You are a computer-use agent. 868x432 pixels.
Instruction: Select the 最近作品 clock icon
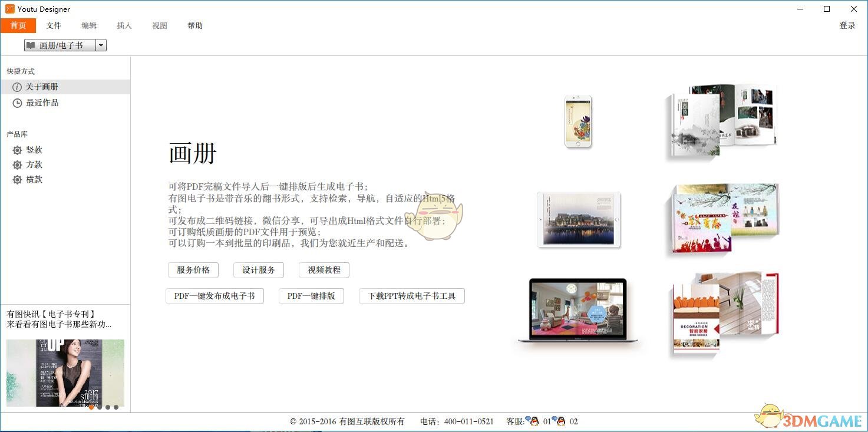click(18, 102)
